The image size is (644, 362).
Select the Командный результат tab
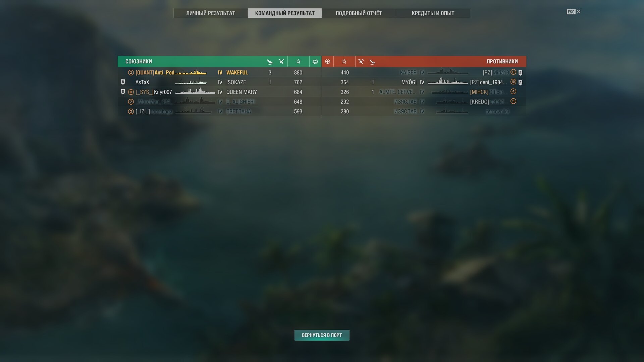click(x=285, y=13)
